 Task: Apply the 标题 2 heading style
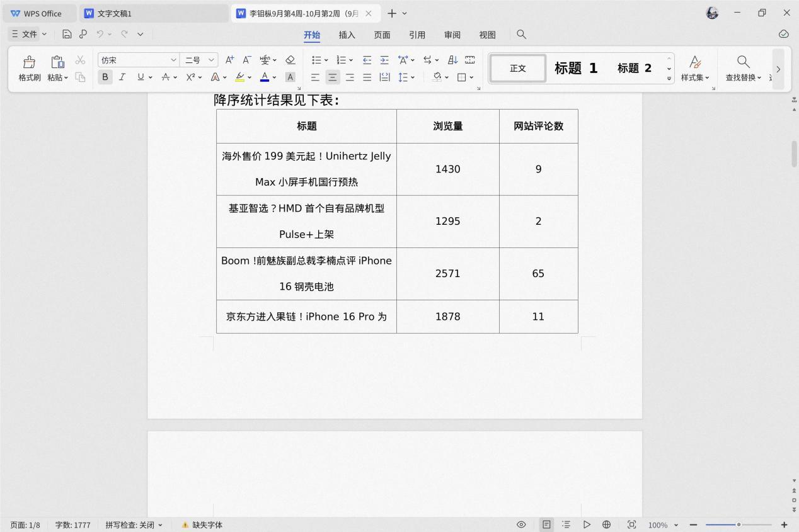point(635,68)
